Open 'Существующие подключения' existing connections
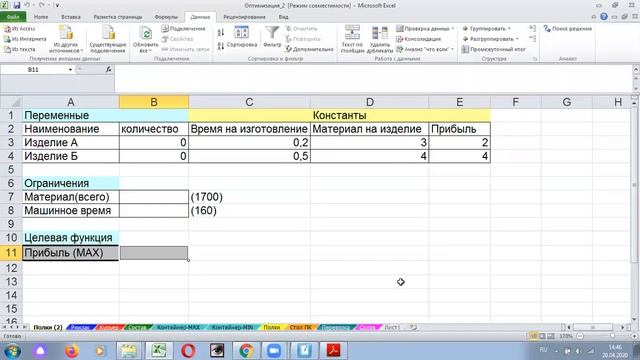 [108, 39]
